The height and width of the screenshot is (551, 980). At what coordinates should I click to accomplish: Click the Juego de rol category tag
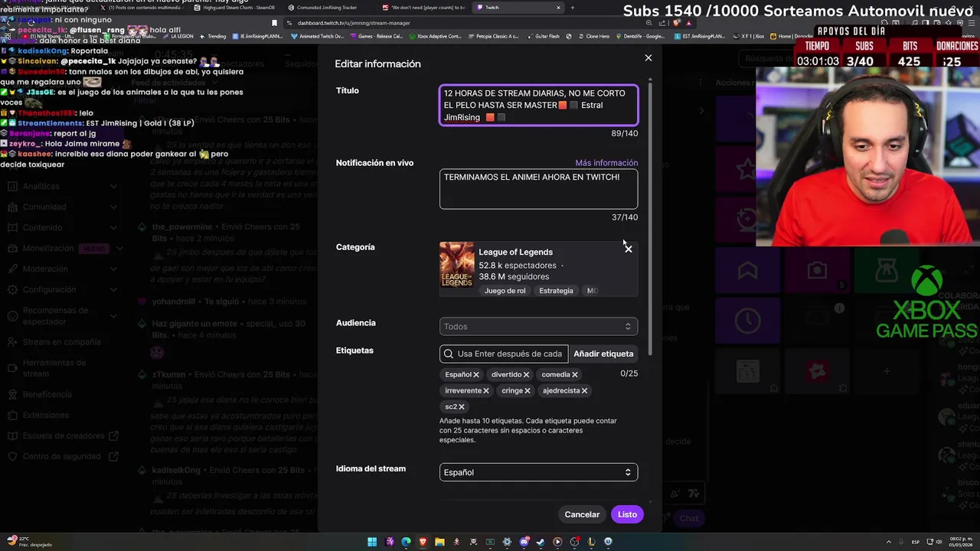coord(505,291)
